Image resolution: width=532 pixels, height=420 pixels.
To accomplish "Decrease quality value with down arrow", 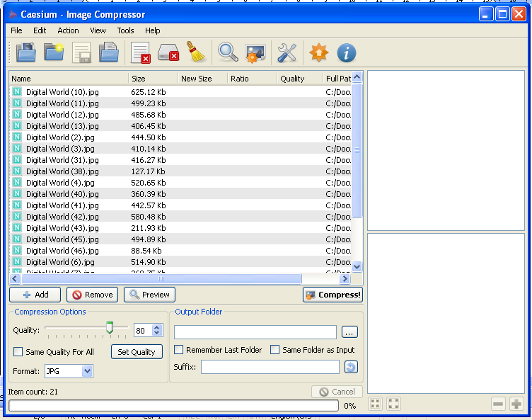I will 156,333.
